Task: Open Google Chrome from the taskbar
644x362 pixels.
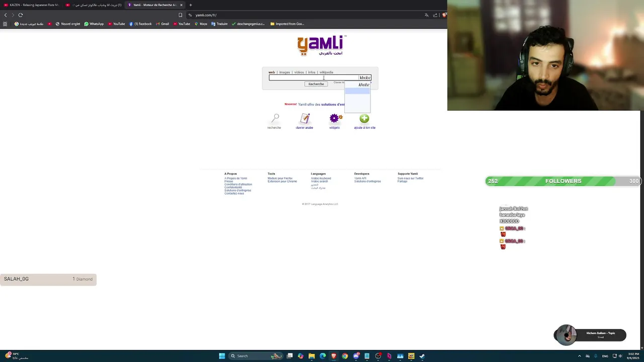Action: (x=345, y=356)
